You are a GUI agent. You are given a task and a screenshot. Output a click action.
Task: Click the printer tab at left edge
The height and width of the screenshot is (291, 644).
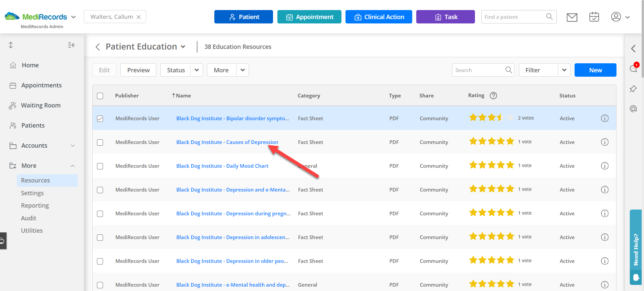[x=3, y=241]
